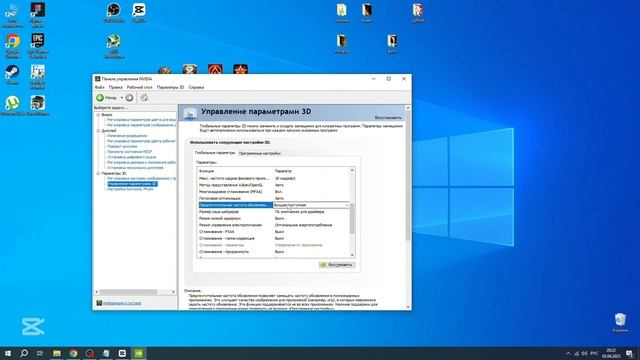The height and width of the screenshot is (360, 640).
Task: Select Настройка Surround, PhysX tree item
Action: click(130, 189)
